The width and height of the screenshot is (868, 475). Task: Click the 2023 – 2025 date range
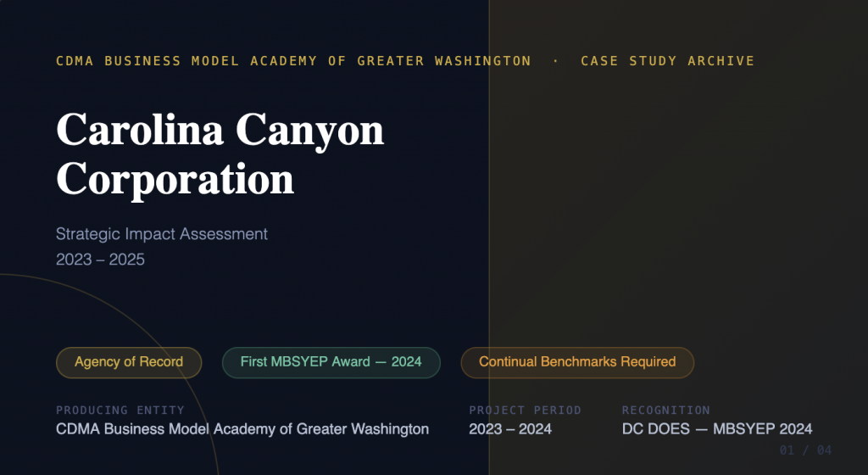click(x=100, y=260)
